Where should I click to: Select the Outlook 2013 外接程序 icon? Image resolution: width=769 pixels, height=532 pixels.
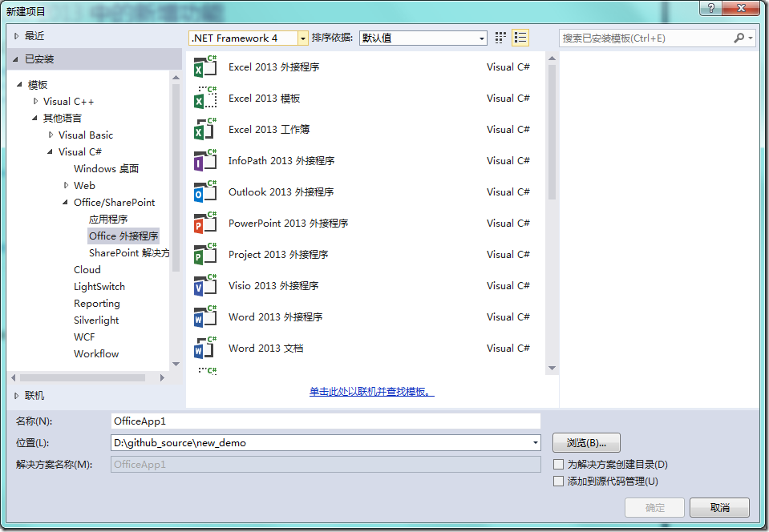[205, 192]
